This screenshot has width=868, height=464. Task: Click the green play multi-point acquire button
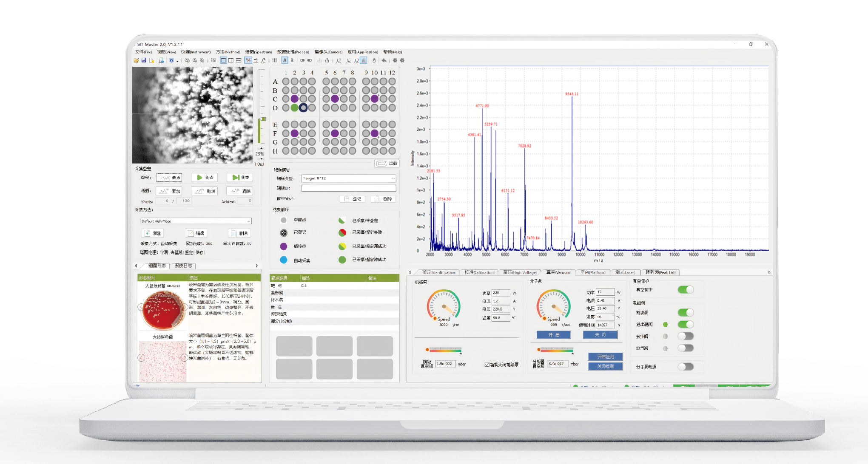[x=205, y=178]
